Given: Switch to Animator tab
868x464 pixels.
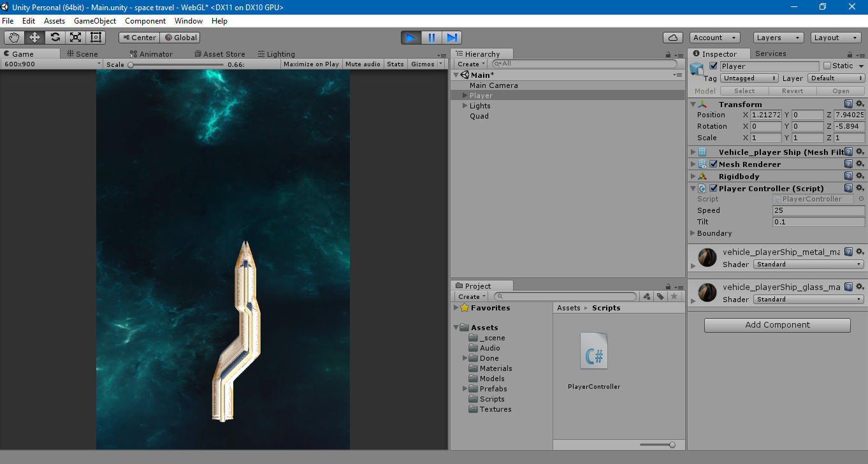Looking at the screenshot, I should (x=151, y=54).
